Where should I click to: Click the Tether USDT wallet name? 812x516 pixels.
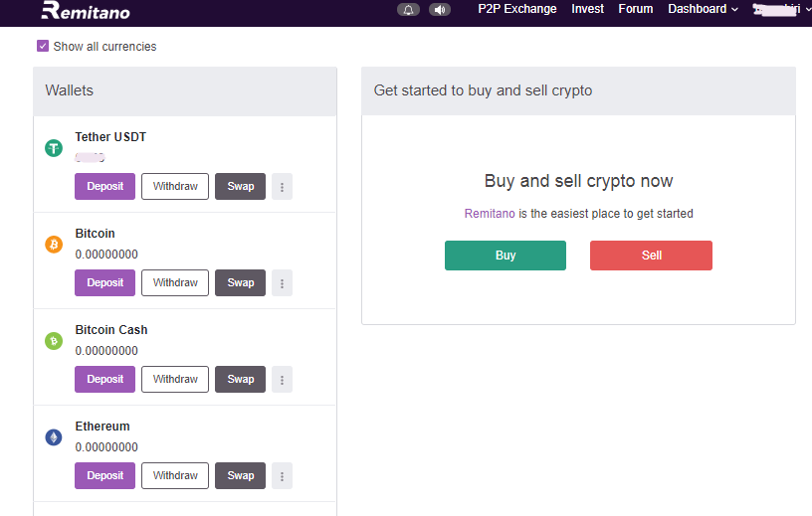coord(110,137)
